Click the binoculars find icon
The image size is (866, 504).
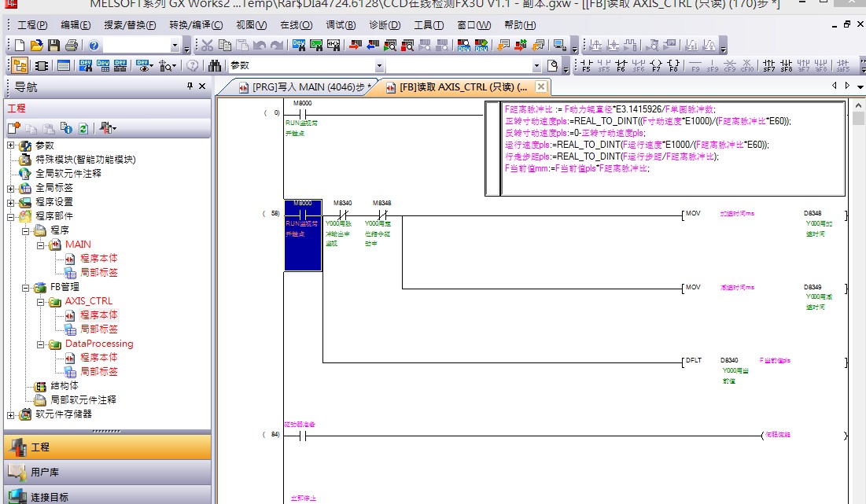[214, 66]
